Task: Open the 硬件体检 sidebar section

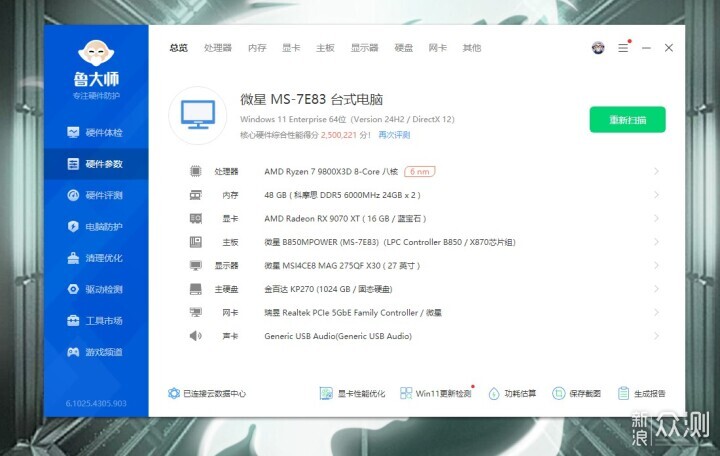Action: pos(95,133)
